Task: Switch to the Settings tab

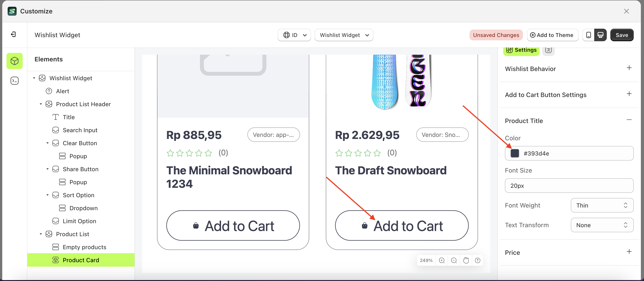Action: point(521,50)
